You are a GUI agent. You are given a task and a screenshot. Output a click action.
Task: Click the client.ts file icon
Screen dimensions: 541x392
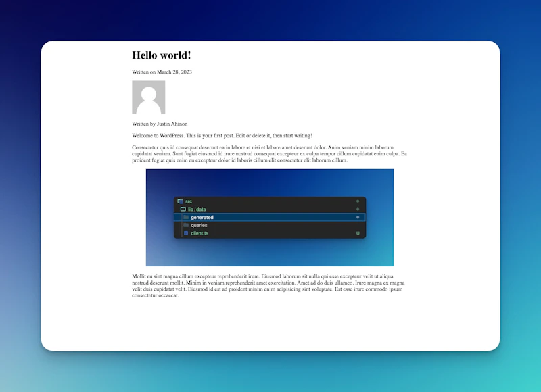click(x=186, y=233)
